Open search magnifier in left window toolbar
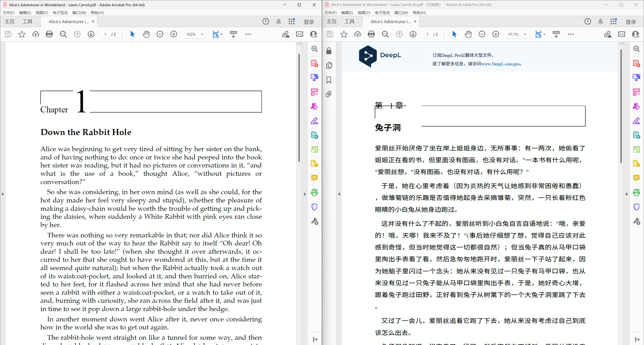Image resolution: width=644 pixels, height=345 pixels. [x=63, y=34]
